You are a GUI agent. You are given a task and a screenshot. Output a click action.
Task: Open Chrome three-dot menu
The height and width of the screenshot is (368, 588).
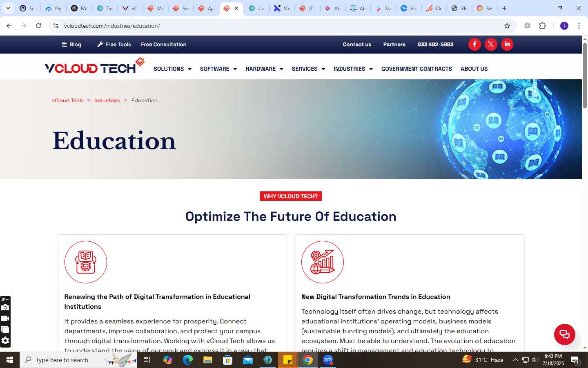579,26
